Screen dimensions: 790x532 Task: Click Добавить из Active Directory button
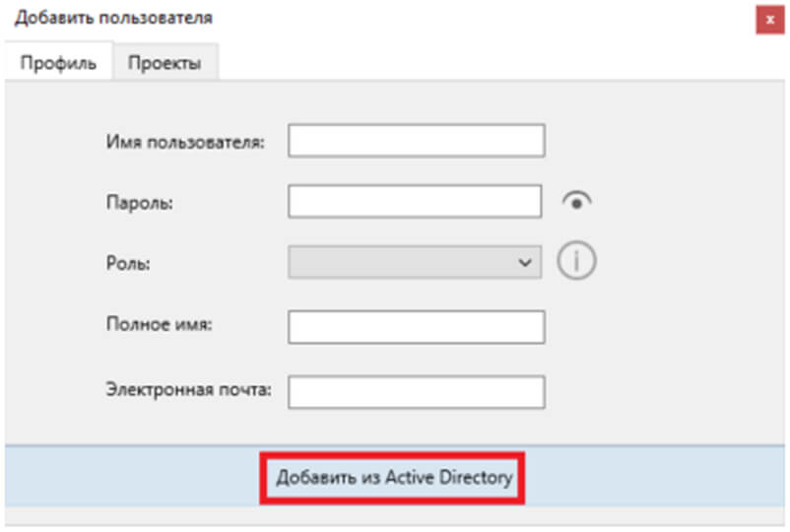click(393, 478)
